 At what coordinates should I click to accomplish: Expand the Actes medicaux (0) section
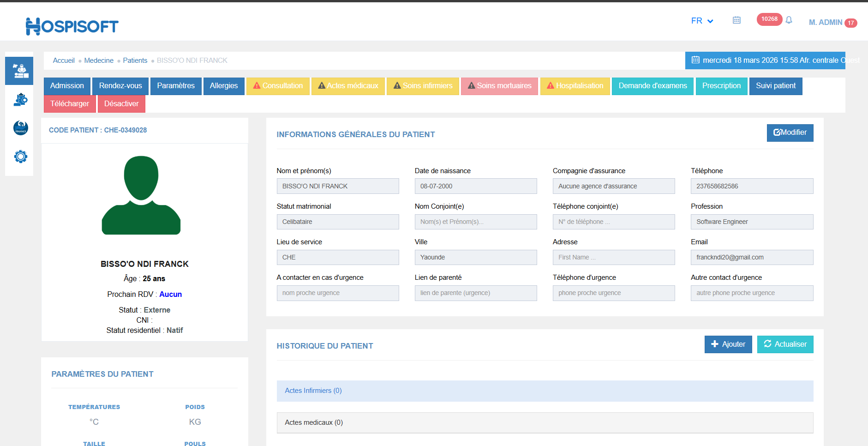point(314,422)
